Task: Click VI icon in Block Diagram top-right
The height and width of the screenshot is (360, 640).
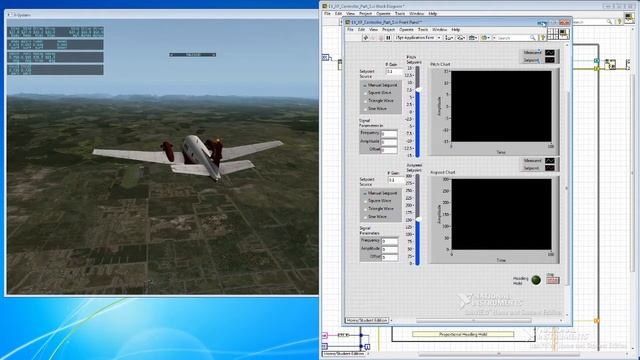Action: click(629, 18)
